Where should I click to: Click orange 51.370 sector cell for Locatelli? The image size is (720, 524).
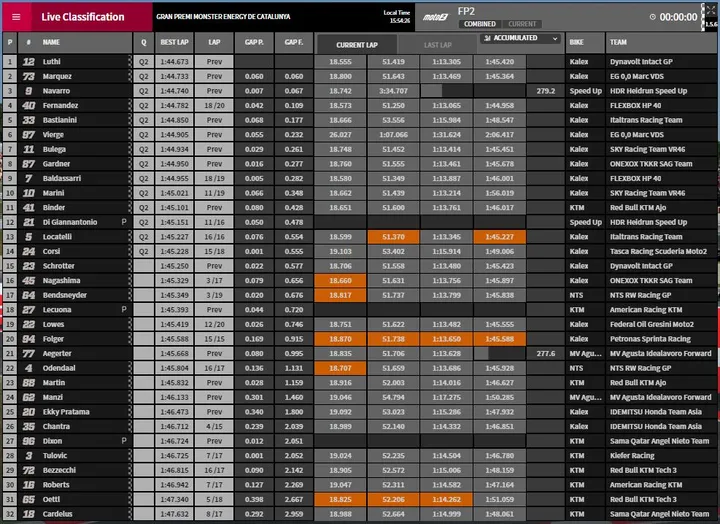tap(393, 237)
